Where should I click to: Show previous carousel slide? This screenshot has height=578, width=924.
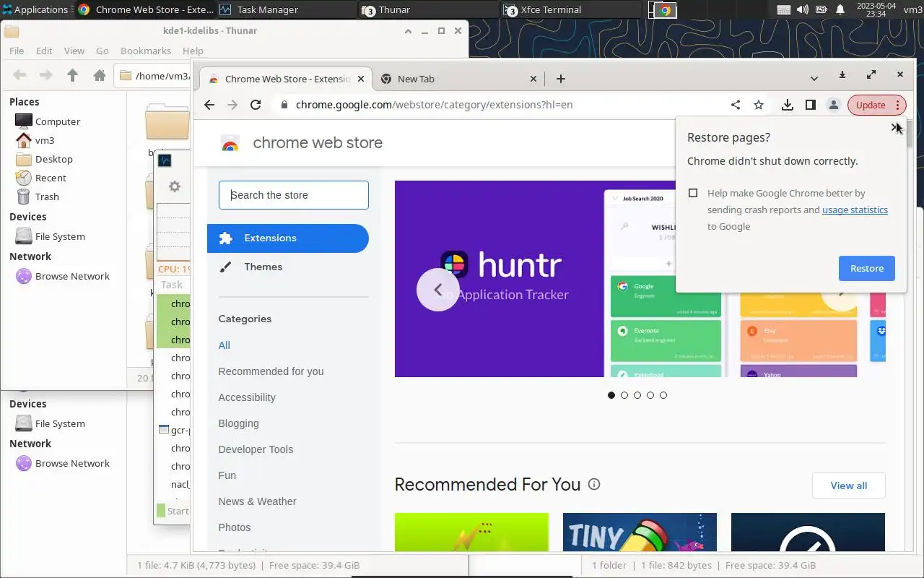coord(438,290)
